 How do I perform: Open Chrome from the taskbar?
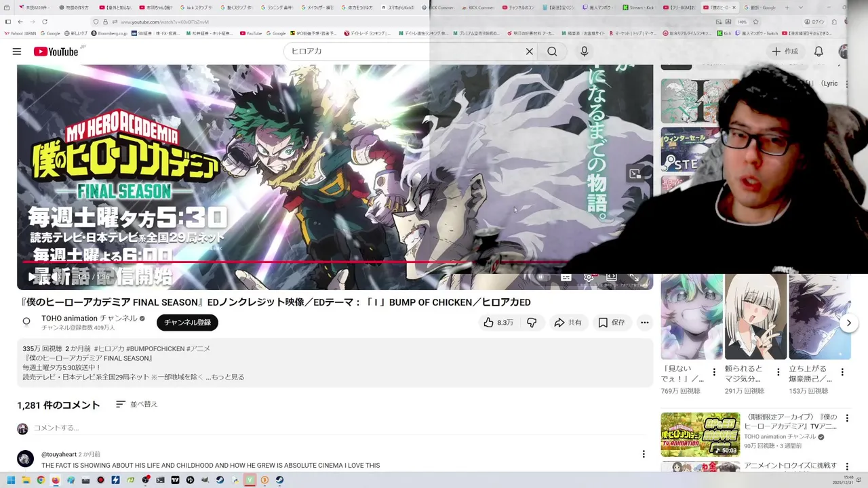pos(41,480)
